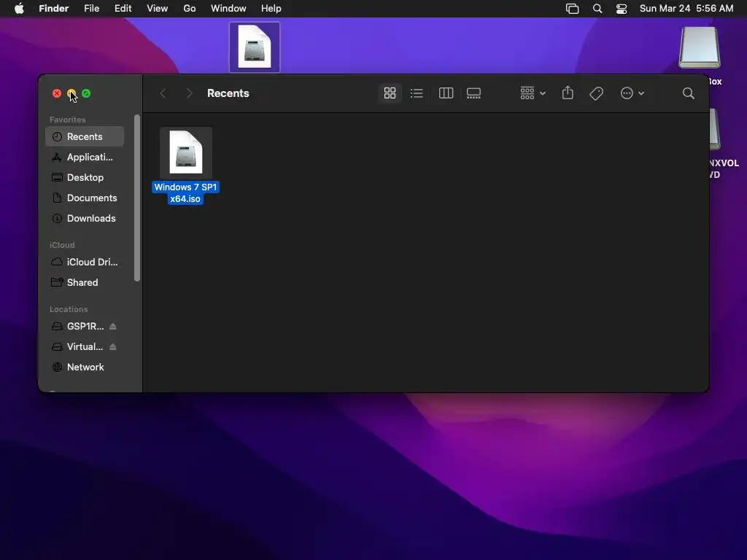The width and height of the screenshot is (747, 560).
Task: Open the Edit menu
Action: (123, 9)
